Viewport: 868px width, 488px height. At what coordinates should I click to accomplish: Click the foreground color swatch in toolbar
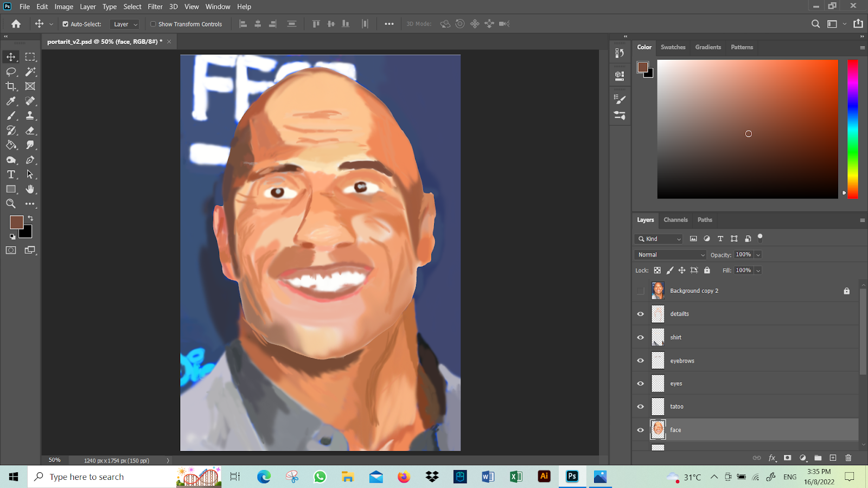tap(16, 221)
